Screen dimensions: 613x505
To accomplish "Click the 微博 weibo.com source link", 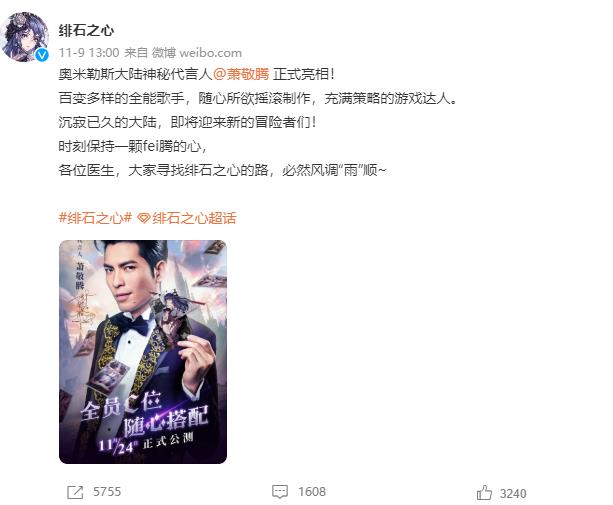I will click(x=197, y=53).
